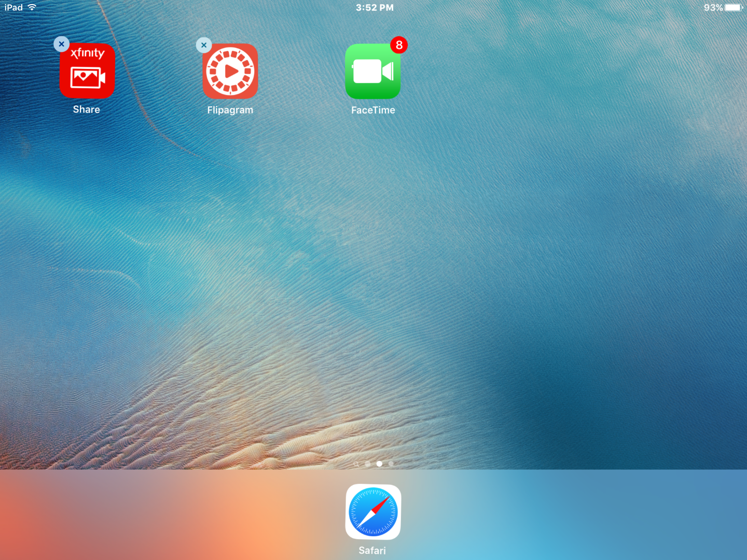Image resolution: width=747 pixels, height=560 pixels.
Task: Delete Xfinity Share using its X badge
Action: 61,44
